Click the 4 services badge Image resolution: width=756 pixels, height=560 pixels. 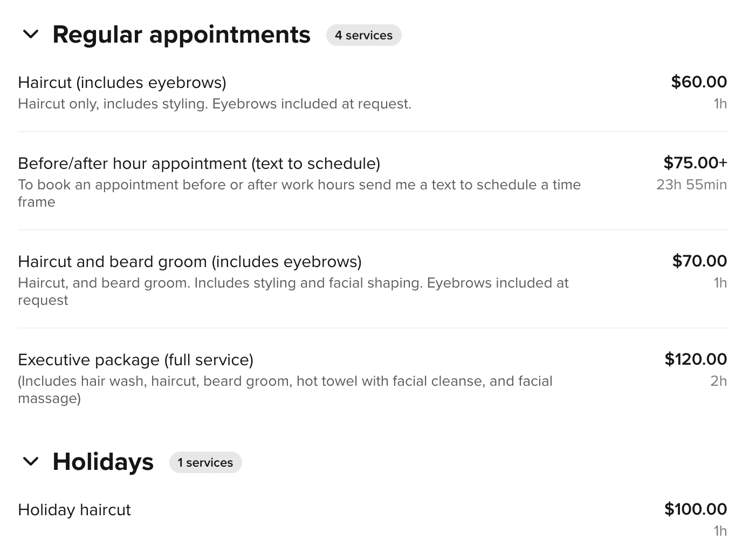[x=363, y=35]
